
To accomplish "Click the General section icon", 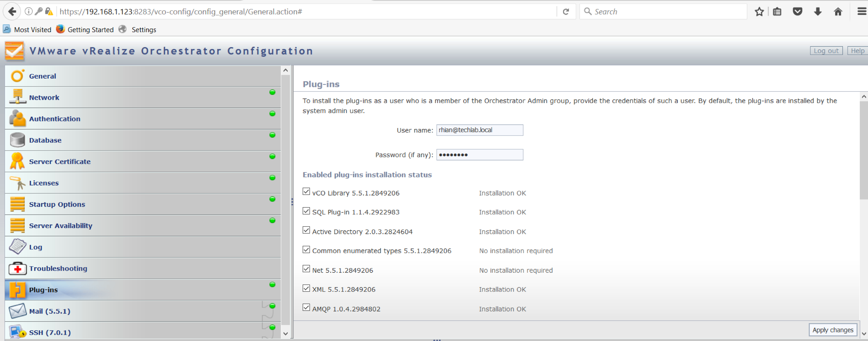I will click(x=17, y=76).
